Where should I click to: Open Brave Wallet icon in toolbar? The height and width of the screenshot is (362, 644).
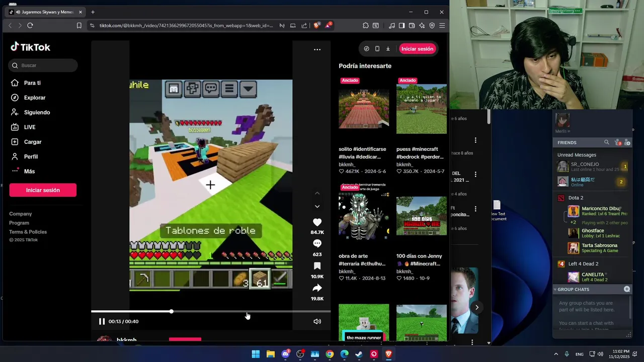point(412,26)
